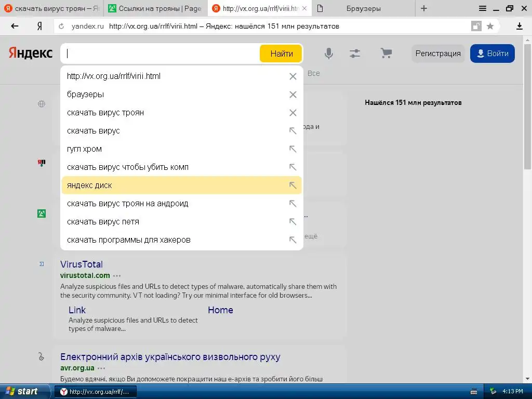This screenshot has height=399, width=532.
Task: Click the avr.org.ua result favicon
Action: tap(41, 356)
